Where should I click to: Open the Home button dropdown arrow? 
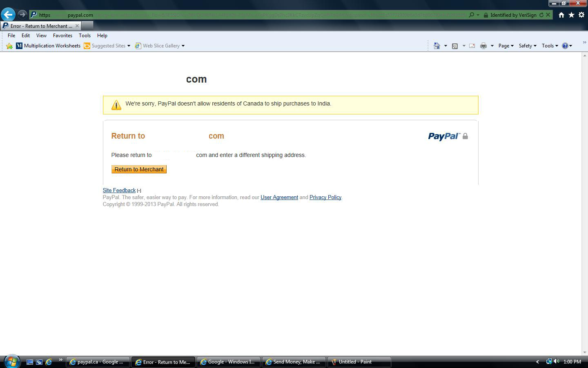tap(445, 46)
